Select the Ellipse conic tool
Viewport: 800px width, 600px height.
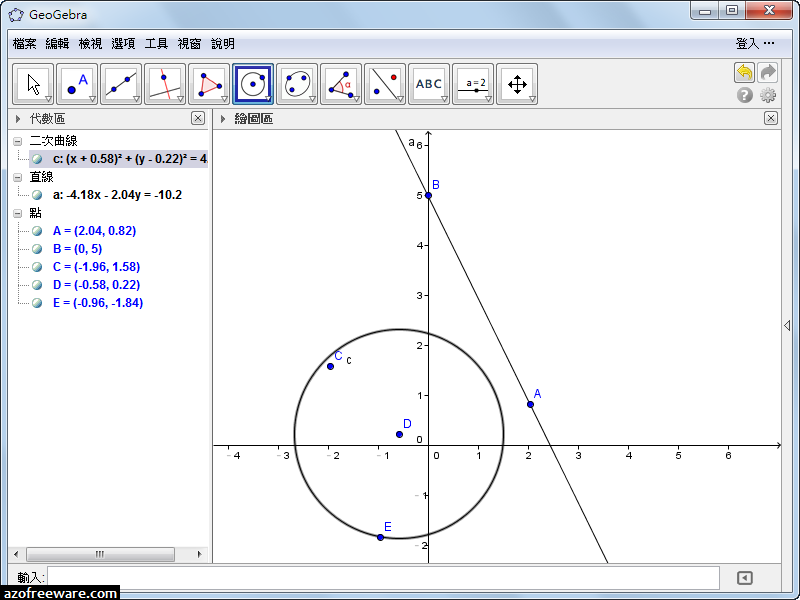coord(297,84)
